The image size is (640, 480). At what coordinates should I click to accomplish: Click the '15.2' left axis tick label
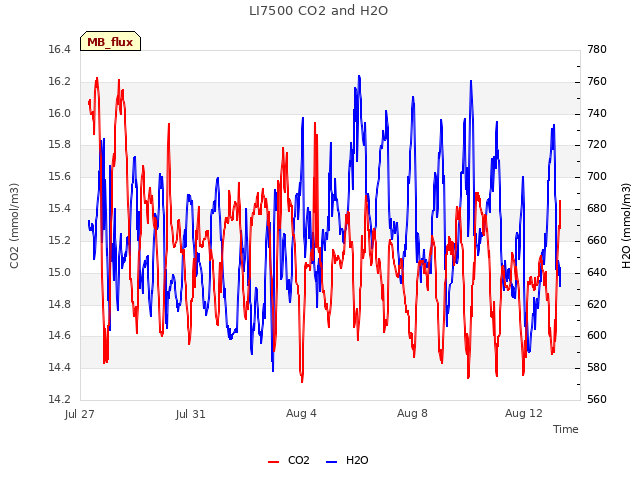59,240
